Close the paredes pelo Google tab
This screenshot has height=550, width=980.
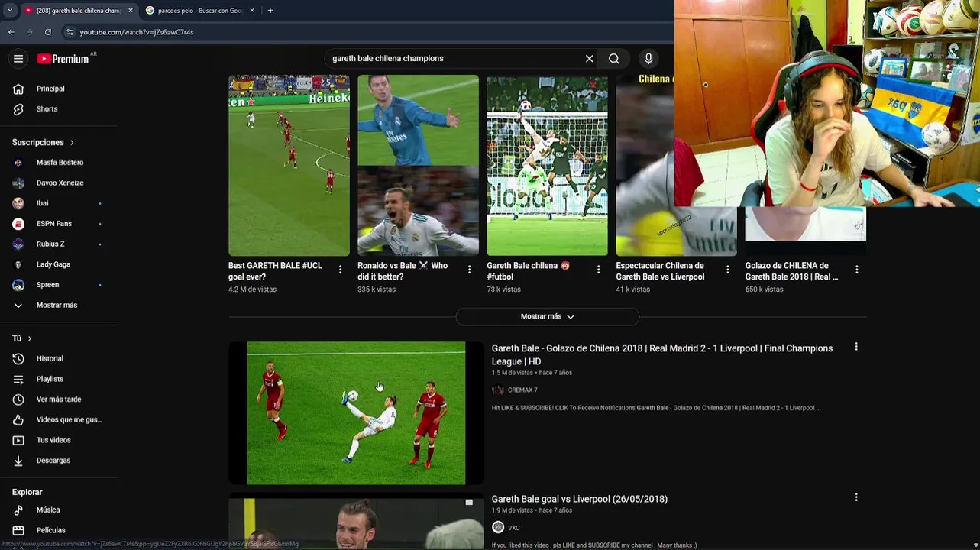pyautogui.click(x=252, y=10)
